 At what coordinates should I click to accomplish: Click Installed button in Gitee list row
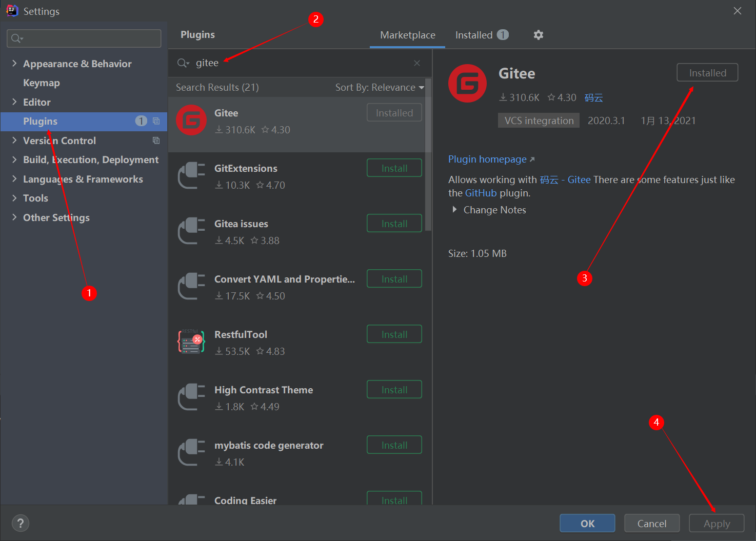pyautogui.click(x=394, y=113)
